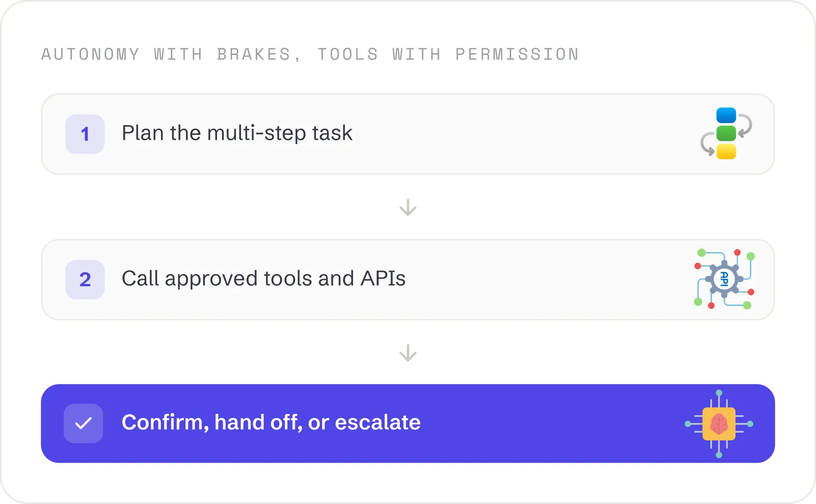Click the "Tools with permission" heading text

point(448,54)
